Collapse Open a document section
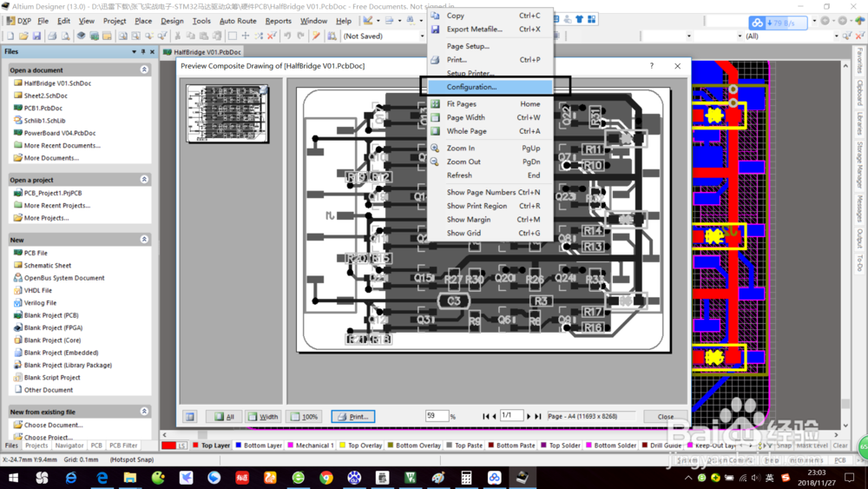Viewport: 868px width, 489px height. (x=144, y=69)
